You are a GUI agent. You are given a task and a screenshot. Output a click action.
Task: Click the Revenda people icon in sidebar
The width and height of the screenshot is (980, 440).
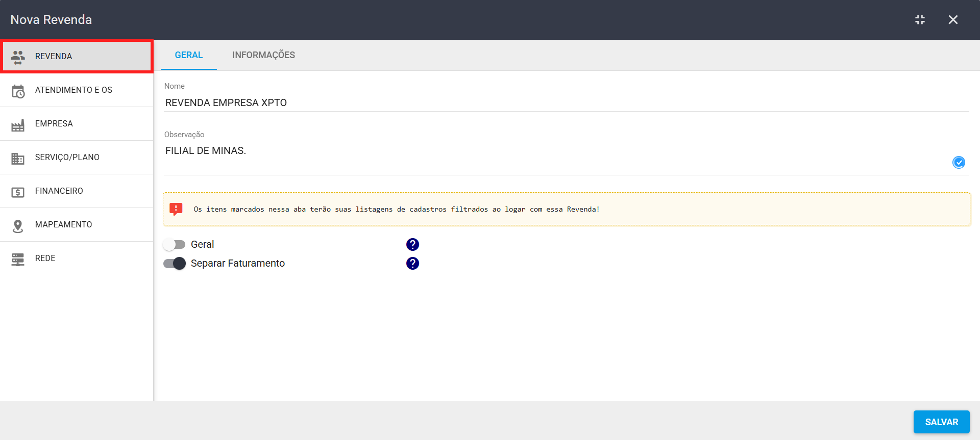pyautogui.click(x=18, y=57)
